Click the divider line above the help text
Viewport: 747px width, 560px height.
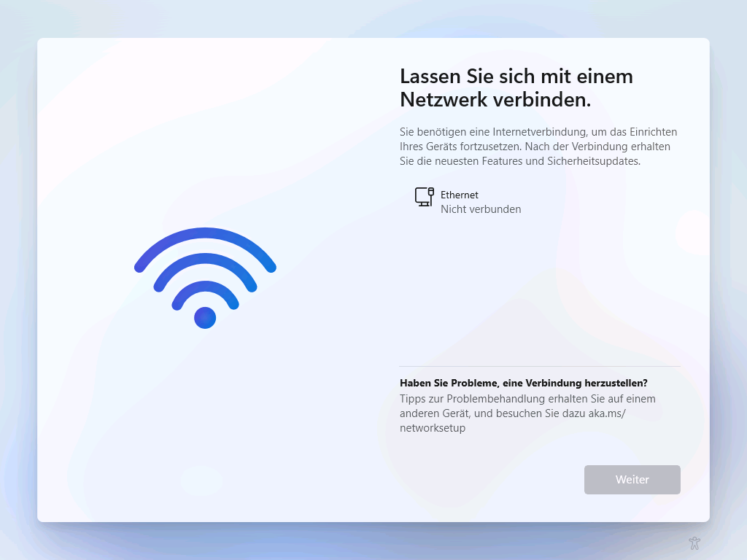[540, 366]
